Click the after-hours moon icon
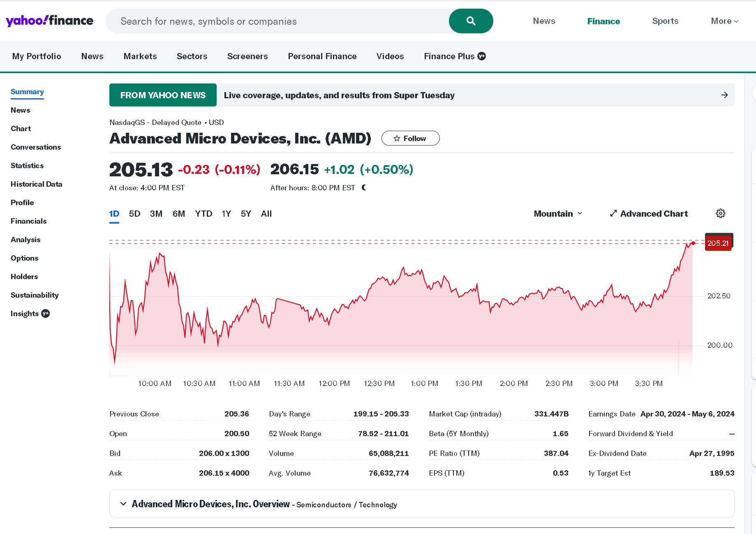Viewport: 756px width, 534px height. pyautogui.click(x=364, y=187)
